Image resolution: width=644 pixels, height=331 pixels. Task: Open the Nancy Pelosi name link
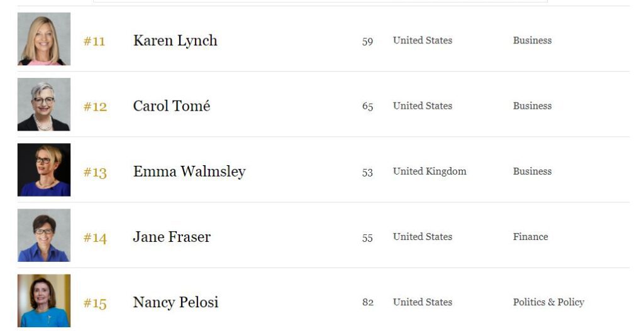[x=176, y=302]
